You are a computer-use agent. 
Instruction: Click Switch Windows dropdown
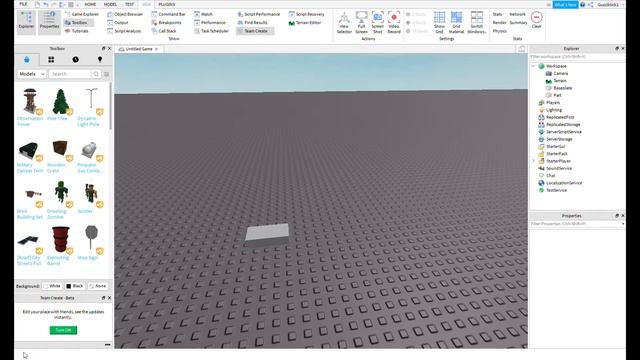pos(476,22)
